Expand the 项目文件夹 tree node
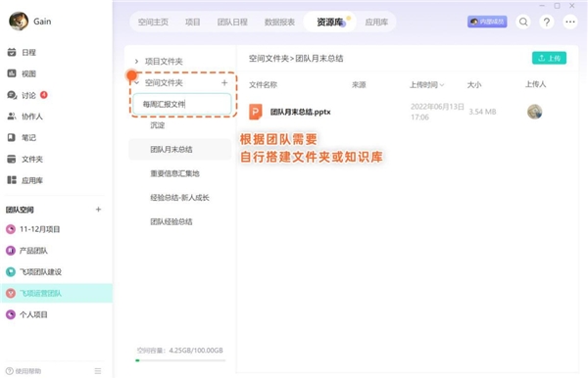This screenshot has width=588, height=379. tap(136, 61)
